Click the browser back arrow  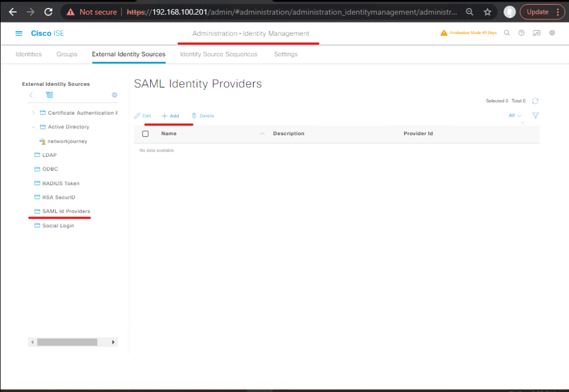(13, 12)
